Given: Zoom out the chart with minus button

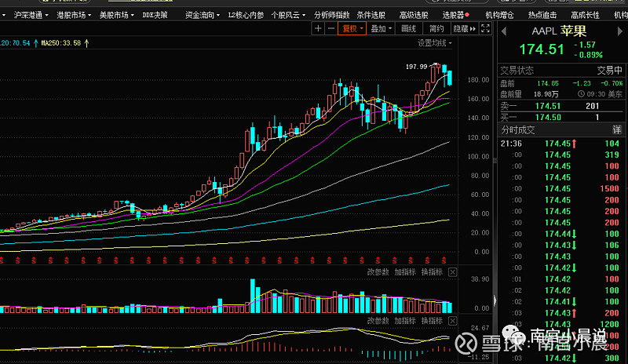Looking at the screenshot, I should pyautogui.click(x=330, y=28).
